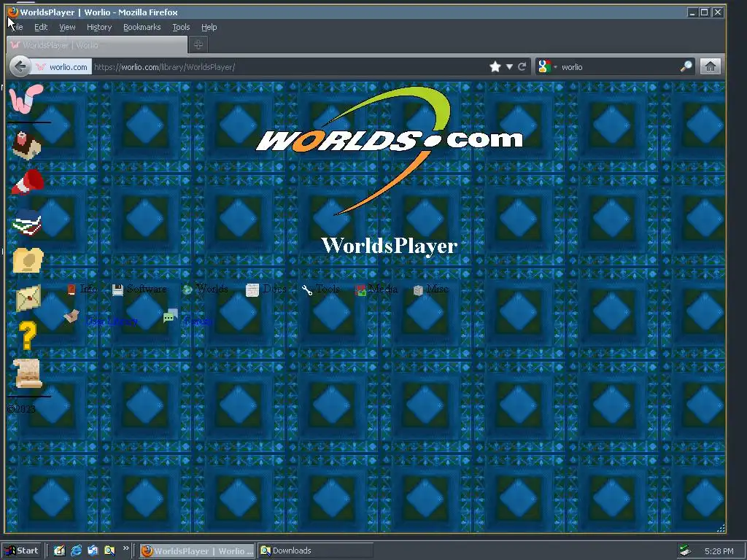
Task: Open the Tools menu in menu bar
Action: pos(181,27)
